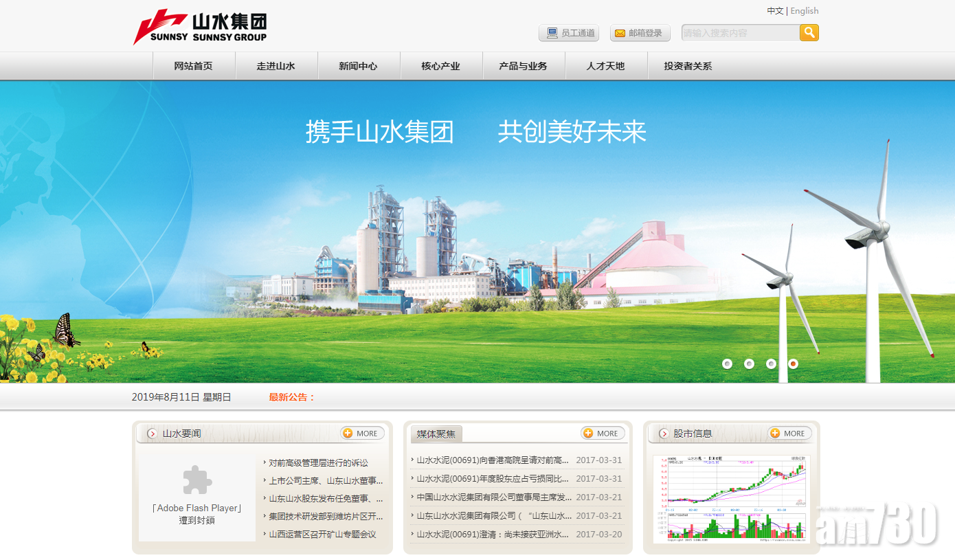Screen dimensions: 955x560
Task: Click the envelope icon on 邮箱登录 button
Action: 620,32
